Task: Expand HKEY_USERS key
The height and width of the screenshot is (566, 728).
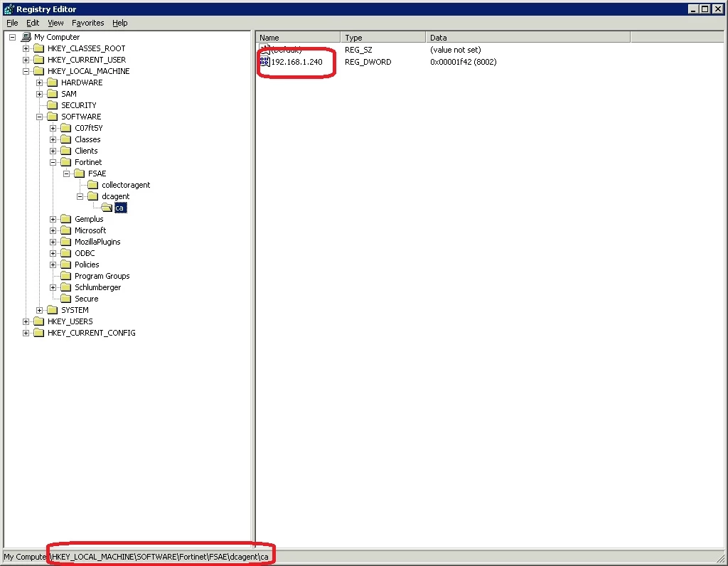Action: coord(26,321)
